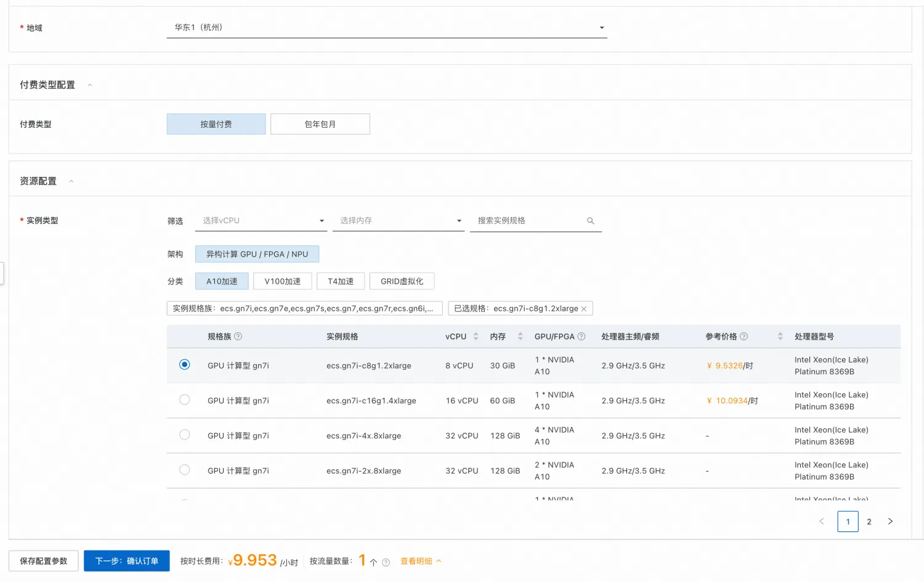Remove the selected ecs.gn7i-c8g1.2xlarge spec via X
The height and width of the screenshot is (582, 924).
[x=584, y=308]
